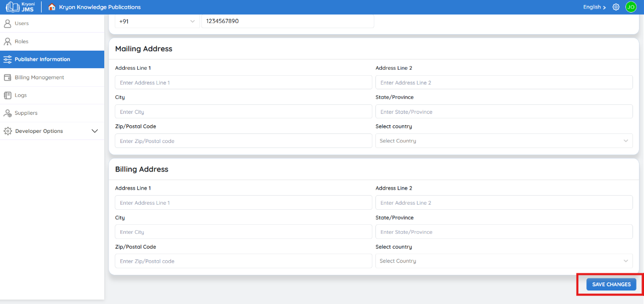Open Billing Management menu item
The height and width of the screenshot is (304, 644).
(x=52, y=77)
